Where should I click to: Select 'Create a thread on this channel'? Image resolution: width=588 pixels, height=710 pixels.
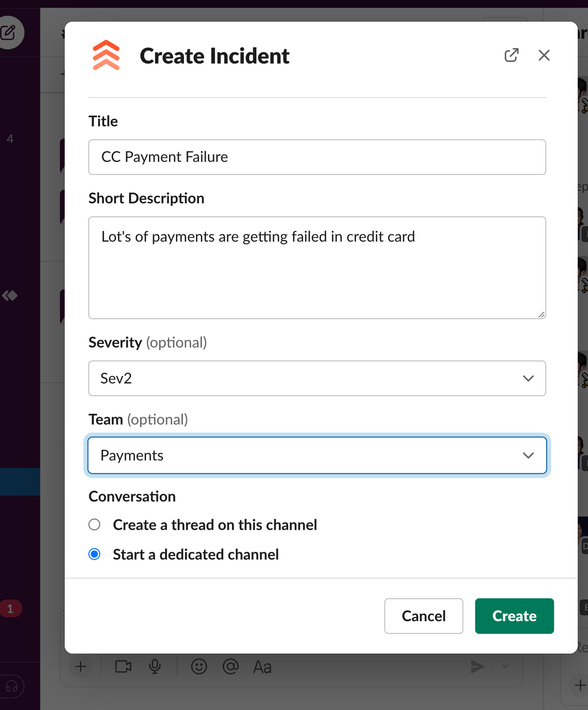[94, 524]
